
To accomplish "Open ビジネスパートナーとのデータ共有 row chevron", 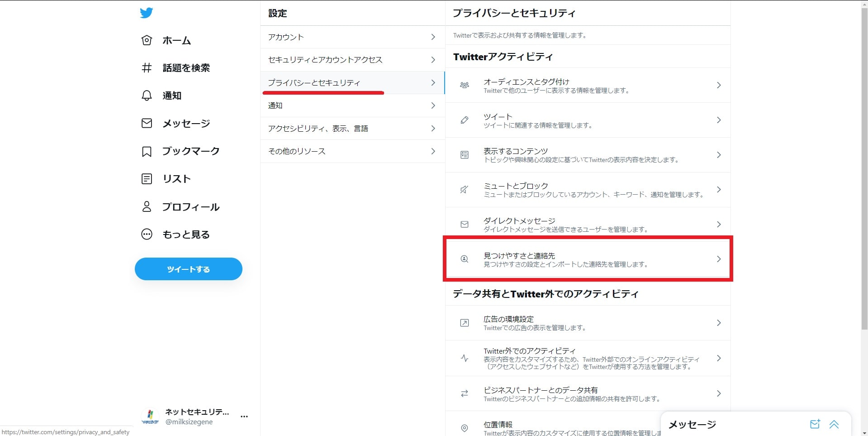I will click(x=719, y=393).
